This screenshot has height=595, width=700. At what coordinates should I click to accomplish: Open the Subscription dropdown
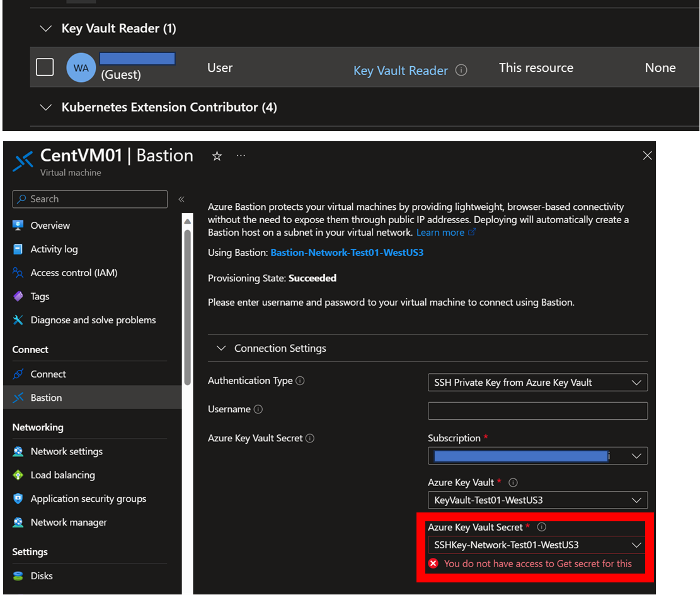(537, 456)
